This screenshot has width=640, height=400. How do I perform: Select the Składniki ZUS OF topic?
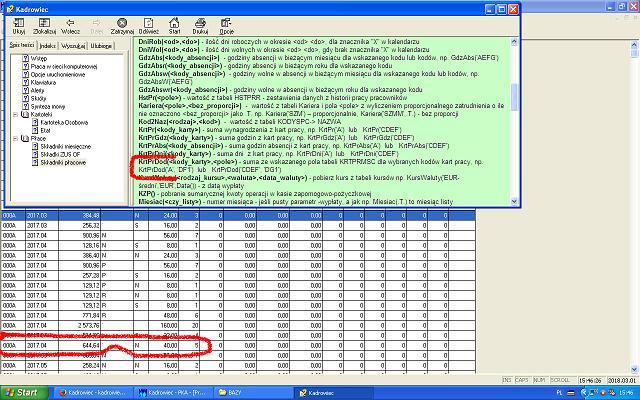(61, 153)
